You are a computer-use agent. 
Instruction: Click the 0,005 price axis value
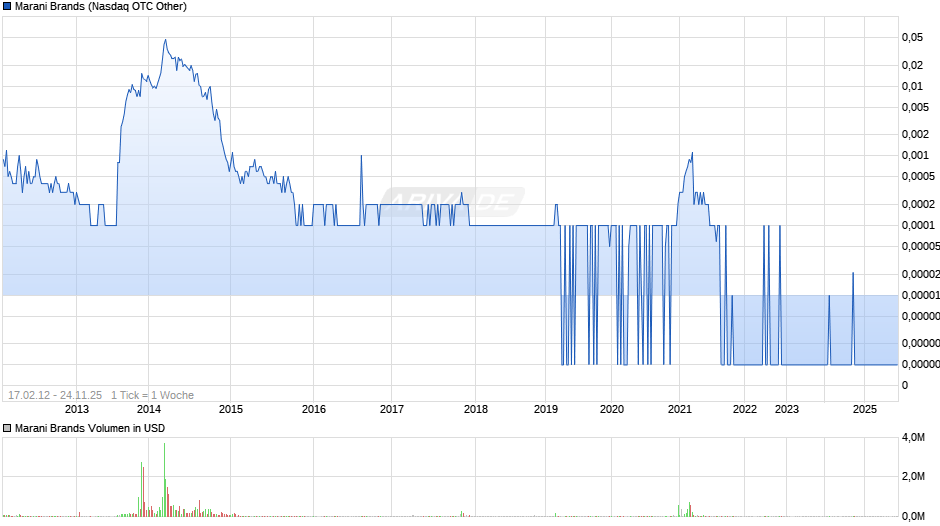[915, 107]
